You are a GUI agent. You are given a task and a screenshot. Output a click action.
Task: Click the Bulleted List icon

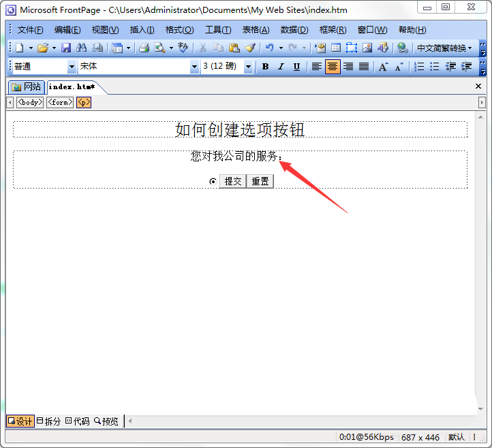tap(435, 67)
